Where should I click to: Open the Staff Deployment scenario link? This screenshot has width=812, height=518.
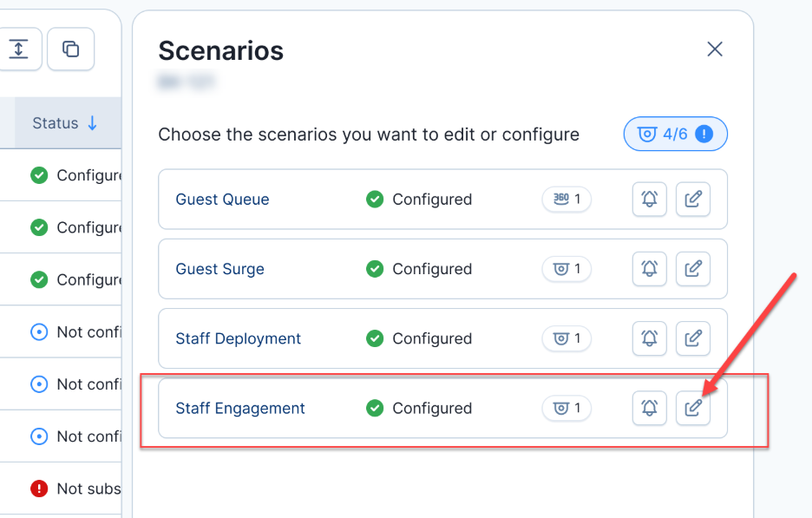[238, 338]
